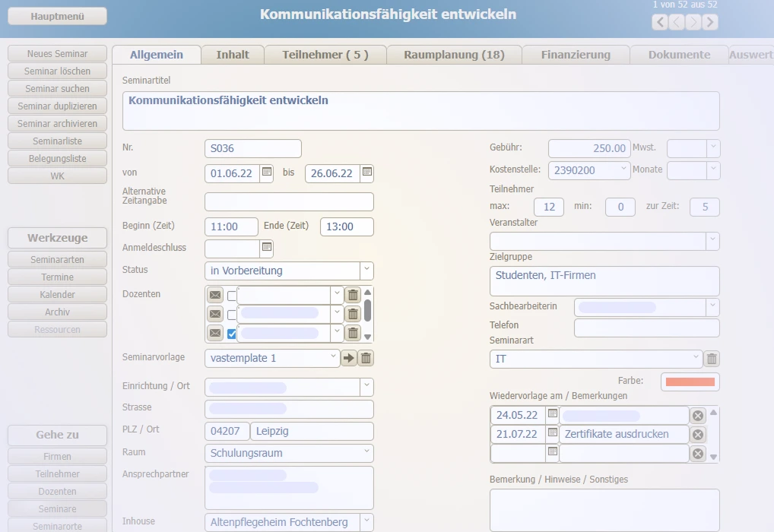Screen dimensions: 774x532
Task: Go to Seminarvorlage using arrow icon
Action: [348, 358]
